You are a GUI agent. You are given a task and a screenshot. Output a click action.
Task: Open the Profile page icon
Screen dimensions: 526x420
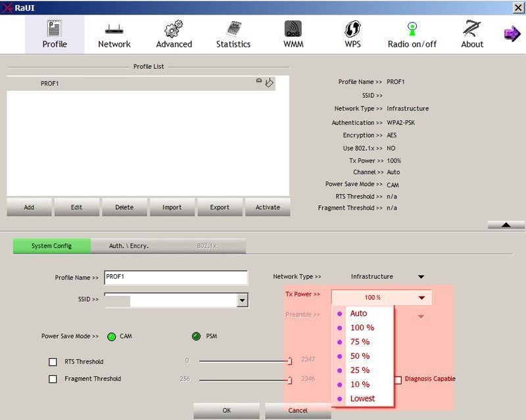coord(55,30)
